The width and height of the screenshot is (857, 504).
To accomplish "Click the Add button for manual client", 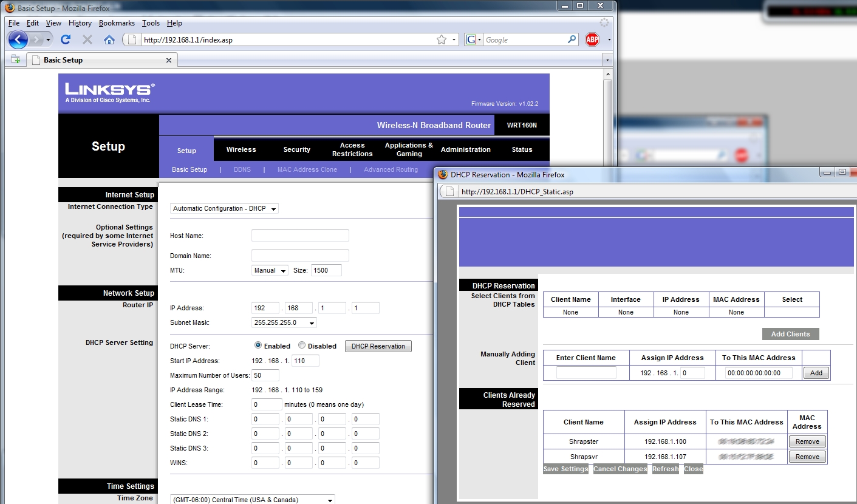I will click(816, 373).
